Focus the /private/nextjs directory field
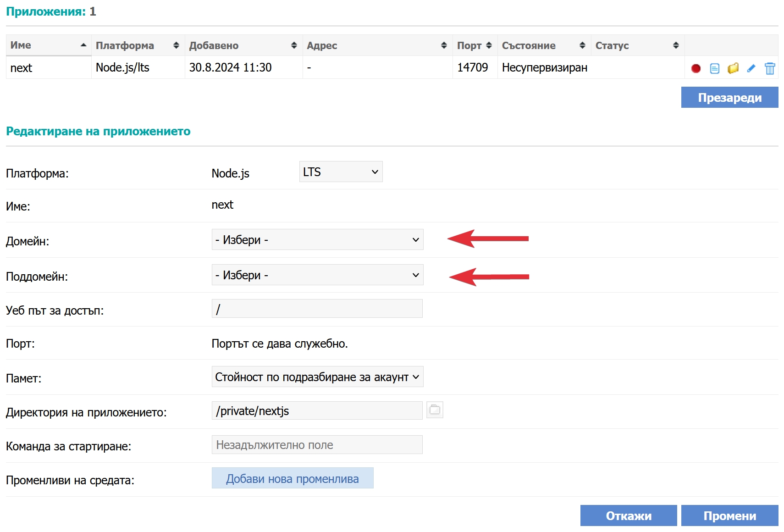The image size is (784, 532). coord(317,410)
